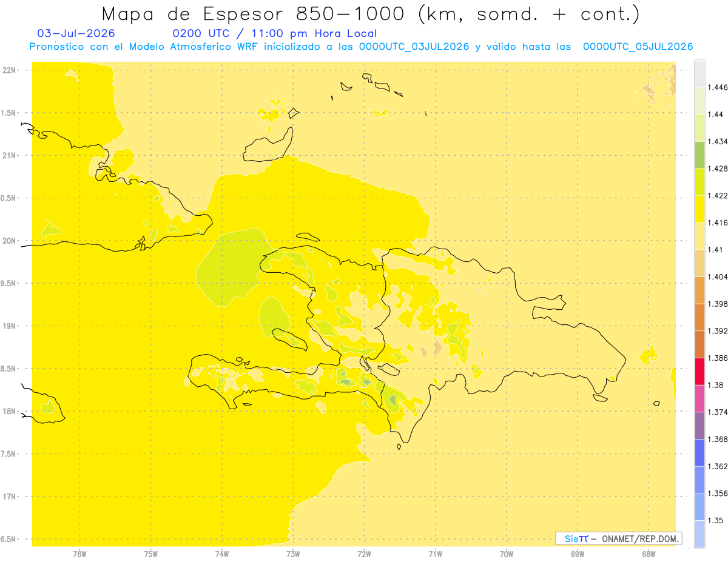
Task: Click the '22N' latitude label
Action: 10,70
